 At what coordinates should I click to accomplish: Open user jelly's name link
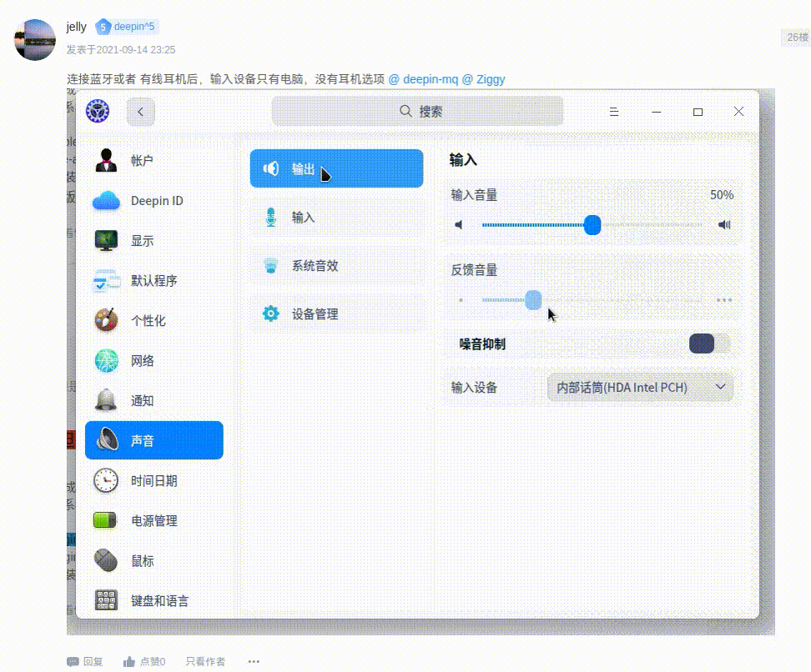pos(76,27)
